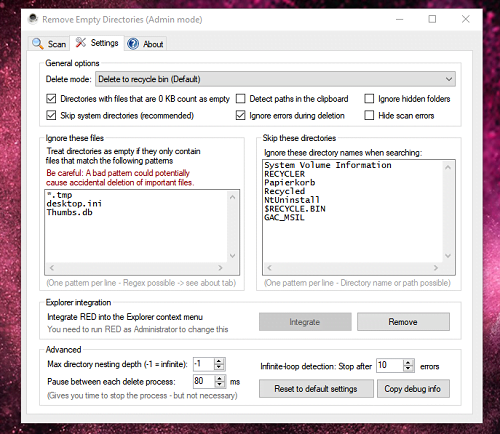Click the 'Copy debug info' button
Screen dimensions: 500x434
(x=413, y=389)
